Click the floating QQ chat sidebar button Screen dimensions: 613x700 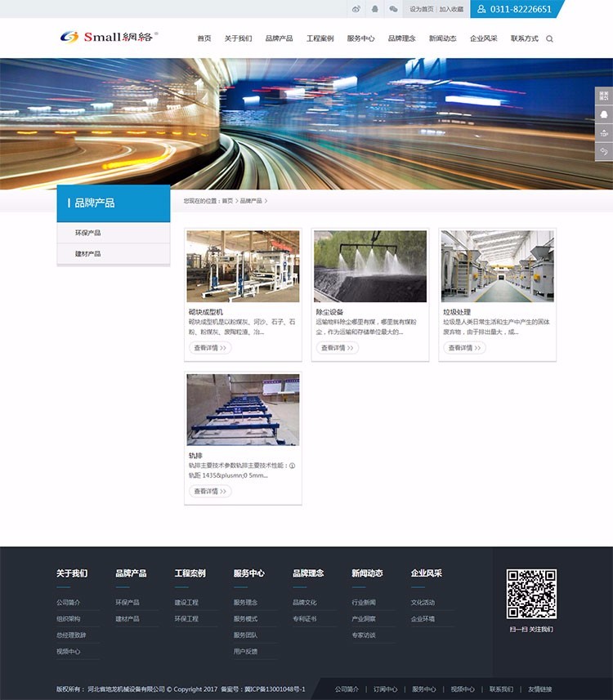pos(604,114)
